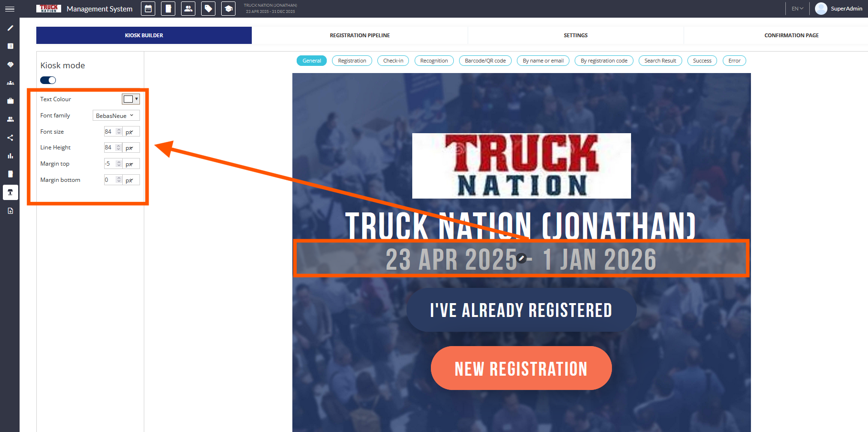Click the calendar icon in the header
This screenshot has height=432, width=868.
click(148, 9)
